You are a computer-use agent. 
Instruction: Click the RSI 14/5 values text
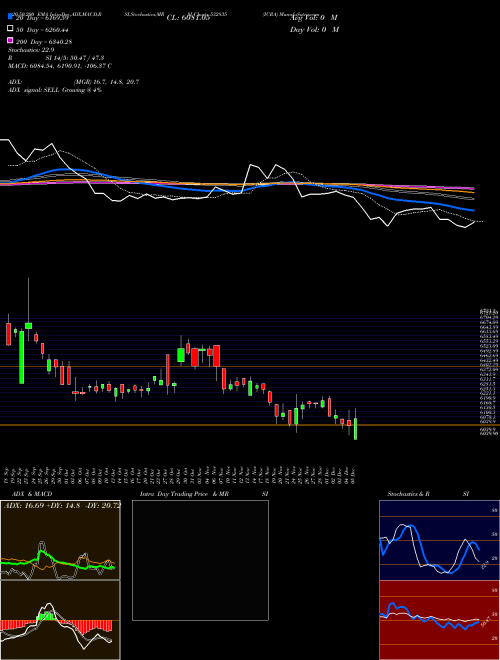point(74,58)
